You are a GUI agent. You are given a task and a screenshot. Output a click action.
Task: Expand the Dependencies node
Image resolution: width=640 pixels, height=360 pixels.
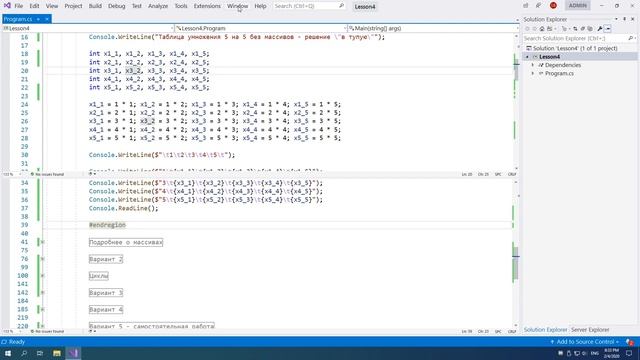coord(533,65)
